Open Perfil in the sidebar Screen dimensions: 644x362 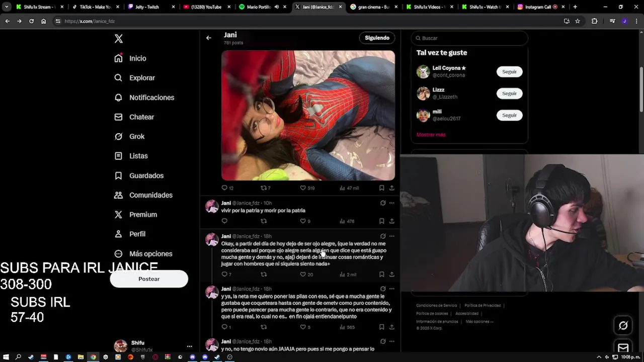coord(130,234)
